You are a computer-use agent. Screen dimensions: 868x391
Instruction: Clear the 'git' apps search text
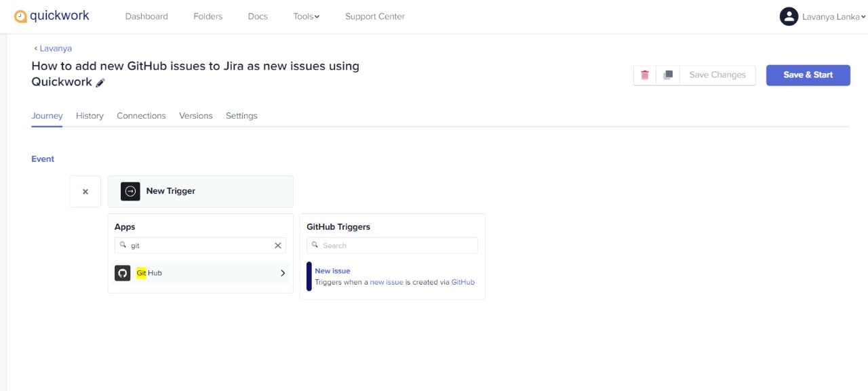[x=277, y=245]
